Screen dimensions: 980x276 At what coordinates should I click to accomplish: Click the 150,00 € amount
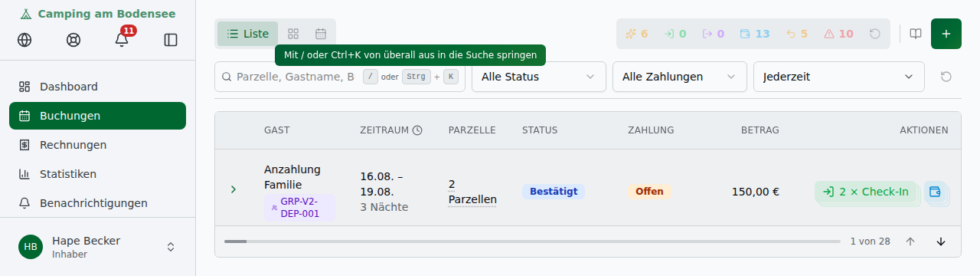(x=756, y=192)
